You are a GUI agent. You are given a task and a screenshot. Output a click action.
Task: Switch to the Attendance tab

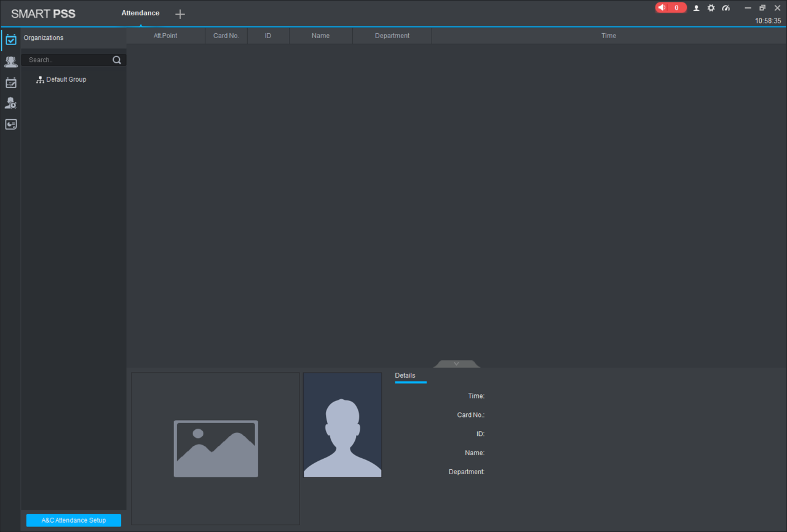[140, 13]
